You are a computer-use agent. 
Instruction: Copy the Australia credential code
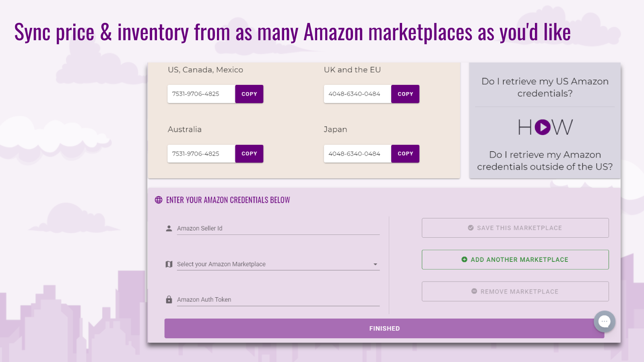[x=249, y=153]
